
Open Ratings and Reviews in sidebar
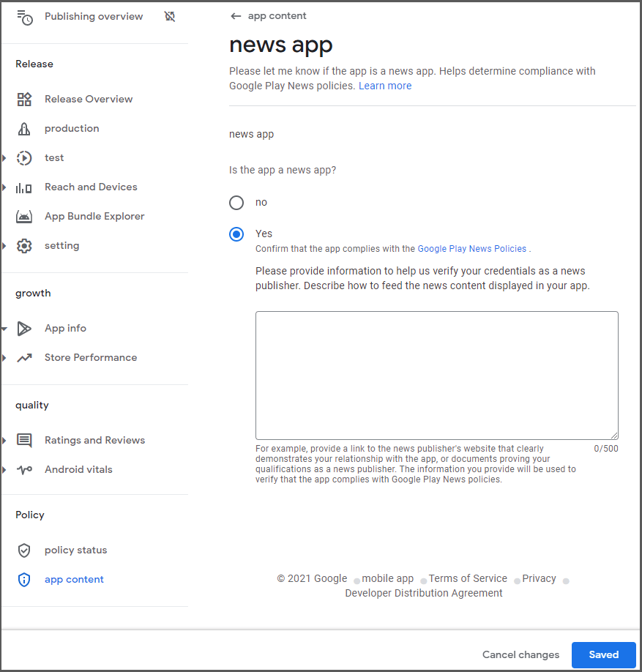94,441
